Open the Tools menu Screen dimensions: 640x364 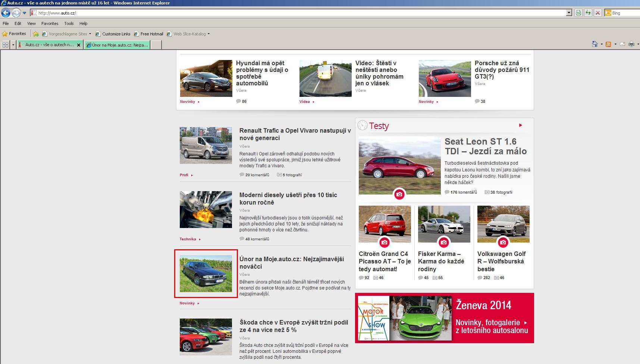point(69,23)
